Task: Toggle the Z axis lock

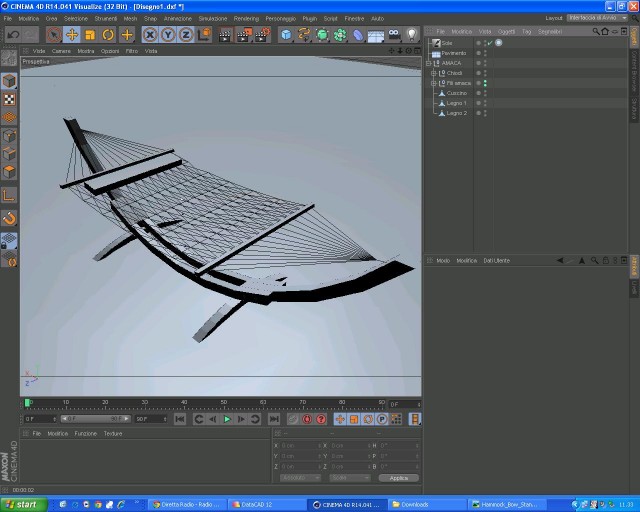Action: click(186, 35)
